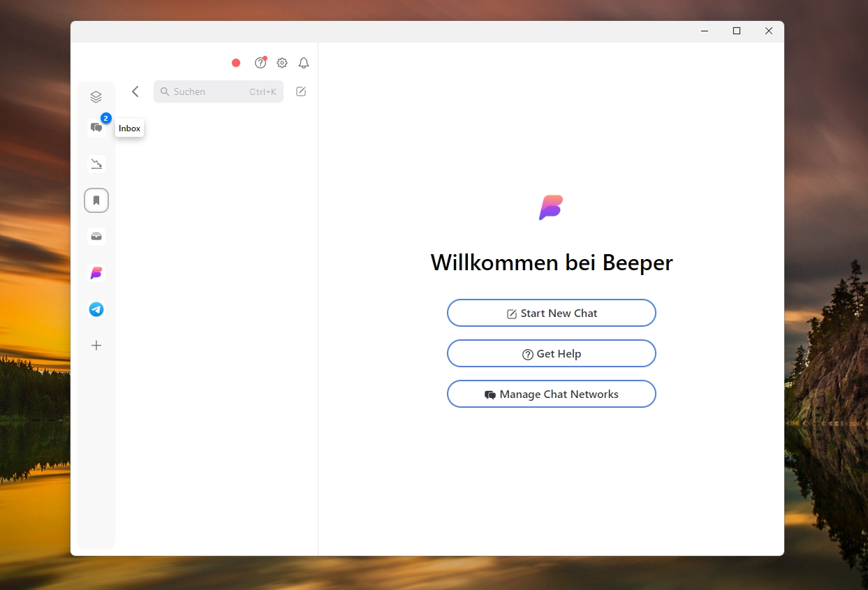The width and height of the screenshot is (868, 590).
Task: Click the compose new chat icon
Action: [x=301, y=91]
